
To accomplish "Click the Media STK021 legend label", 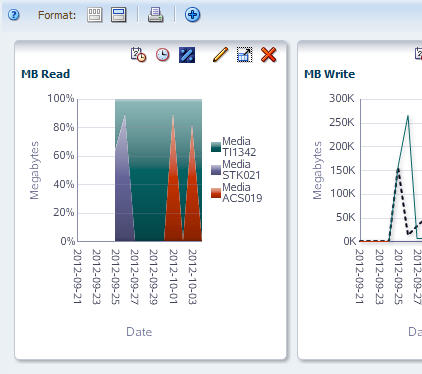I will (241, 170).
